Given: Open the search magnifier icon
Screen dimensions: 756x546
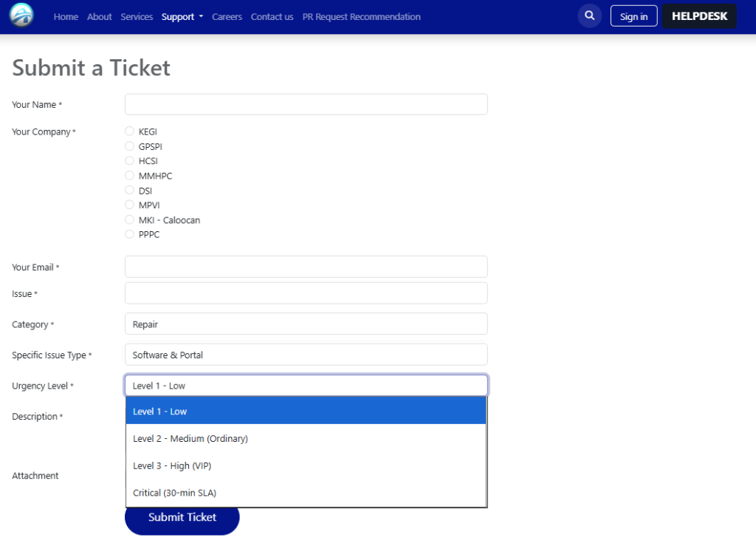Looking at the screenshot, I should pos(589,16).
